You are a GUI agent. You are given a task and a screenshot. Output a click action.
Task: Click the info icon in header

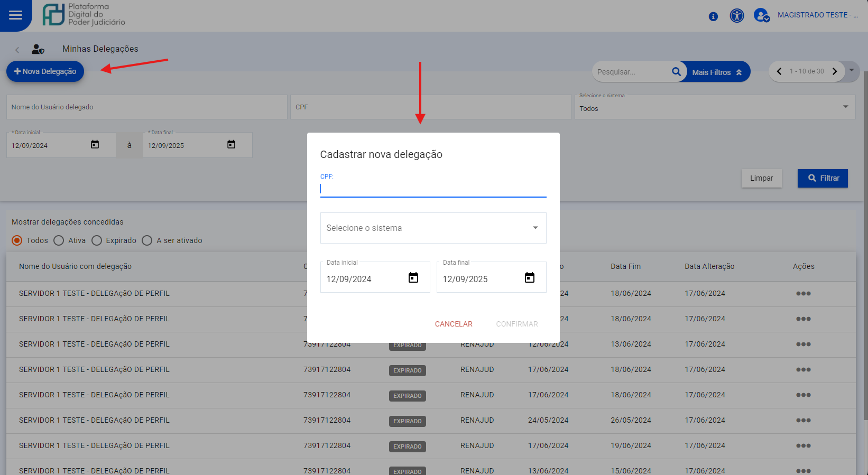tap(713, 16)
